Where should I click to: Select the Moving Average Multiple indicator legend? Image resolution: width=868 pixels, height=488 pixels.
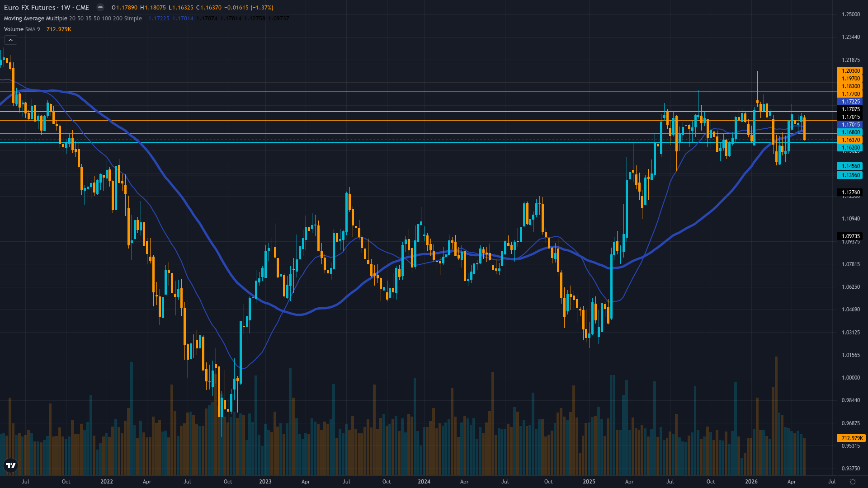tap(73, 19)
